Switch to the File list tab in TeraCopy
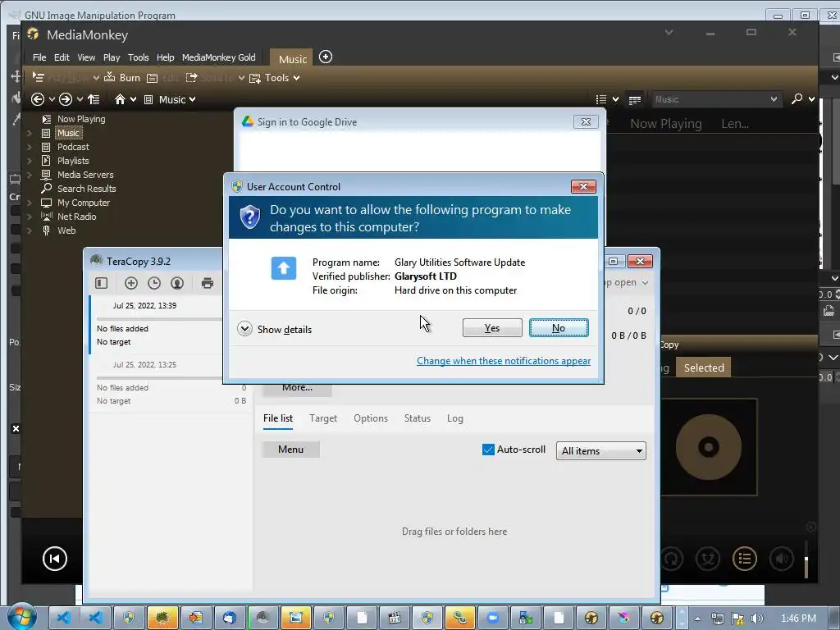The height and width of the screenshot is (630, 840). pos(278,418)
